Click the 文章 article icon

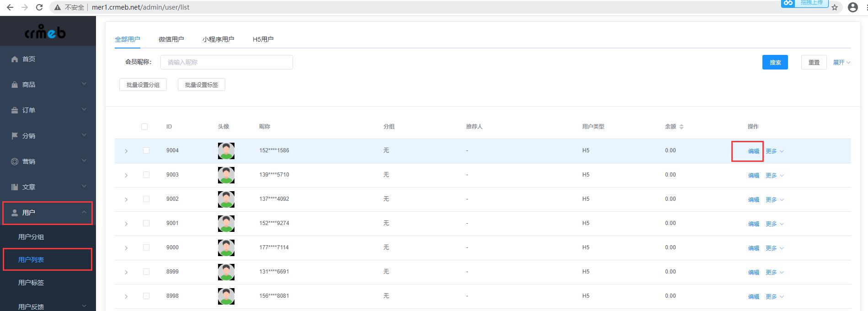[15, 187]
